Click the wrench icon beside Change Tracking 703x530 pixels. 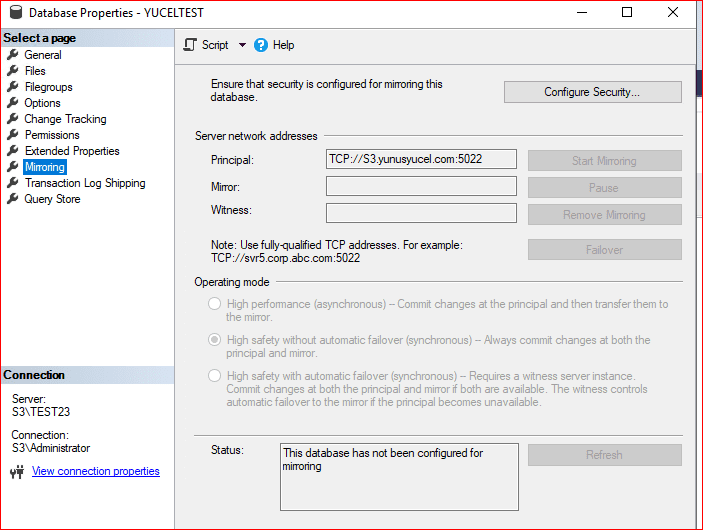point(13,119)
